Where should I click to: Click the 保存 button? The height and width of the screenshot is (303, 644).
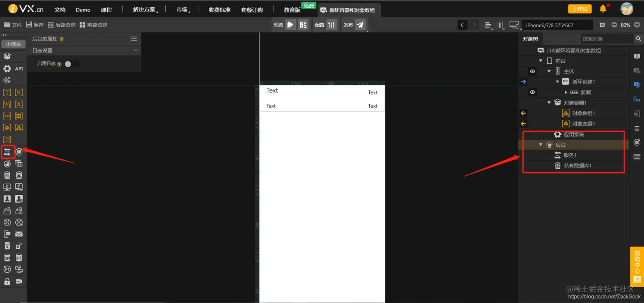[35, 25]
